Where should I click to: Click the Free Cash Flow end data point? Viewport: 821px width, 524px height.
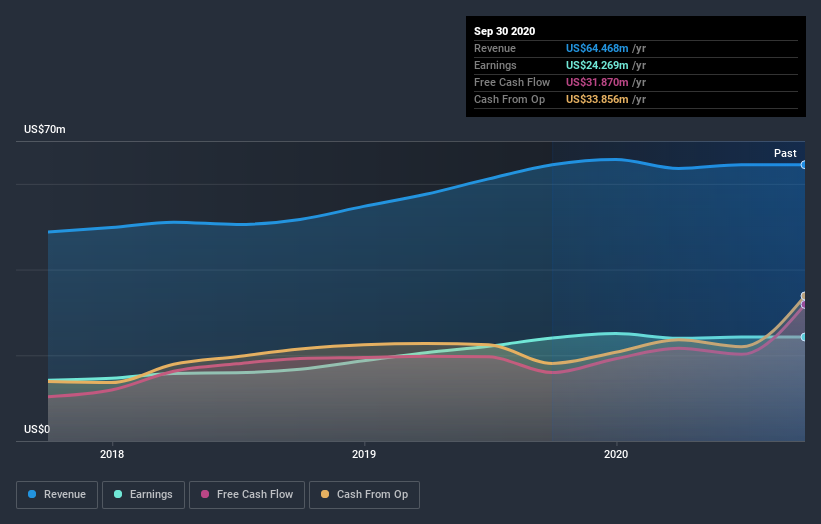803,305
